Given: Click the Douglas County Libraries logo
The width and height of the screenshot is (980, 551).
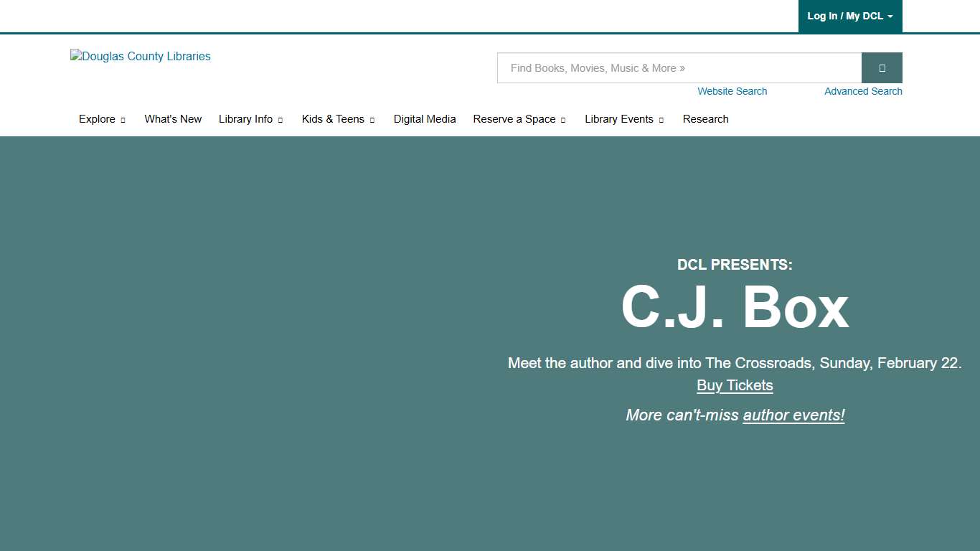Looking at the screenshot, I should [x=141, y=57].
